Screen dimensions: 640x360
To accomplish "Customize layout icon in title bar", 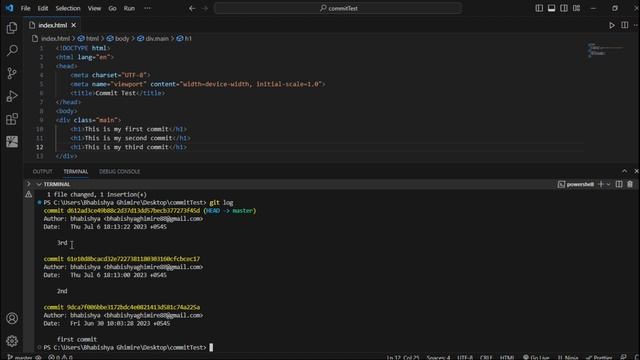I will [x=576, y=8].
